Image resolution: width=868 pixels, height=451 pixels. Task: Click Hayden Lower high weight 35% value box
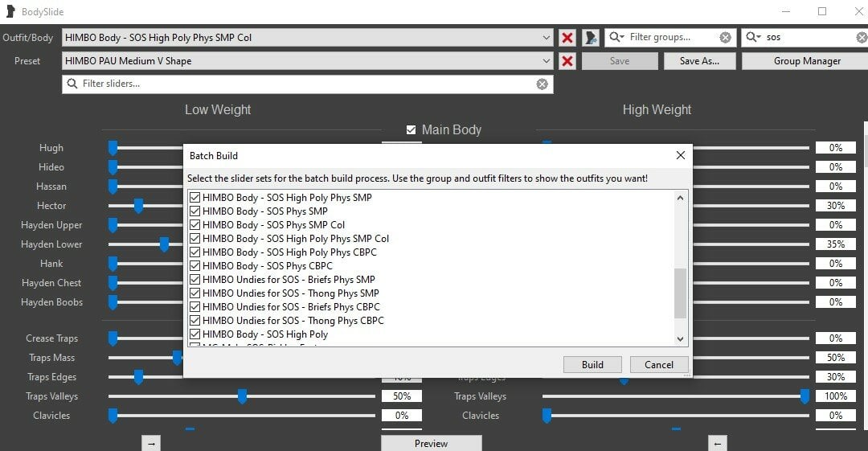835,244
